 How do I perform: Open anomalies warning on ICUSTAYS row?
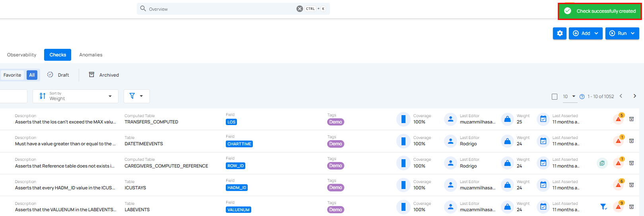click(x=619, y=185)
